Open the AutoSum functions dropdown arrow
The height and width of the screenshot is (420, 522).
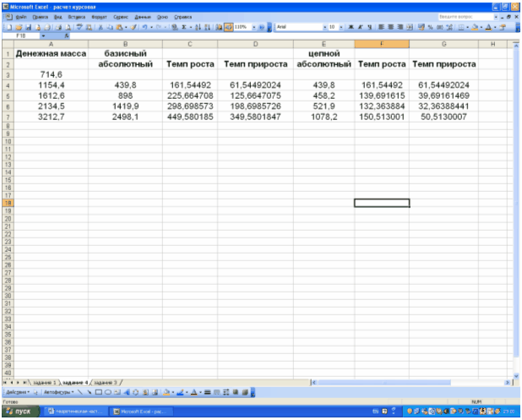click(191, 27)
